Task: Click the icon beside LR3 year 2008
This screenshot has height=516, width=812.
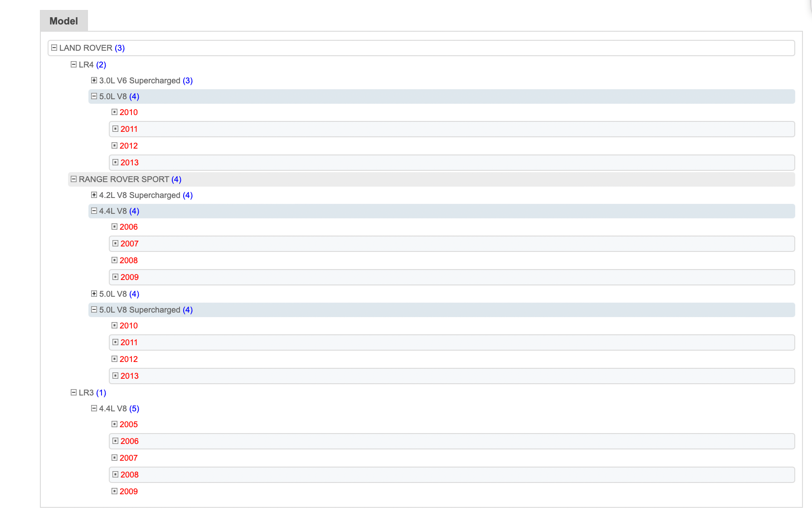Action: 115,474
